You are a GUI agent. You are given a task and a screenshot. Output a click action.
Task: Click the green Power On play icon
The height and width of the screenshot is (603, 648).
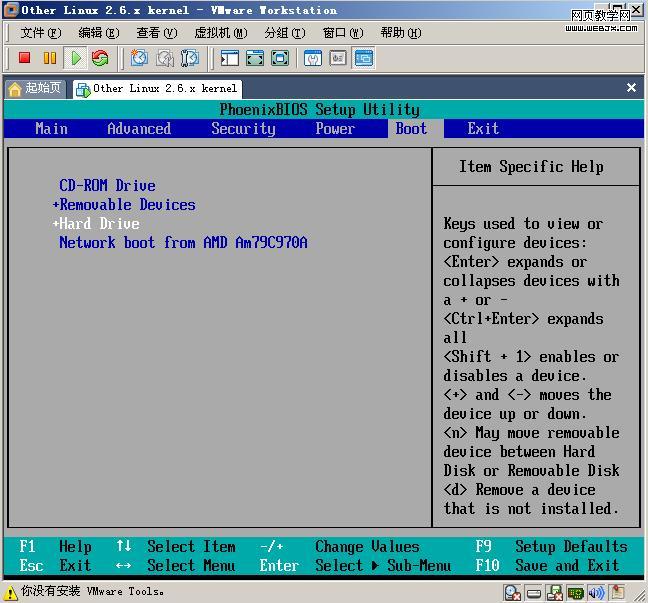click(76, 58)
